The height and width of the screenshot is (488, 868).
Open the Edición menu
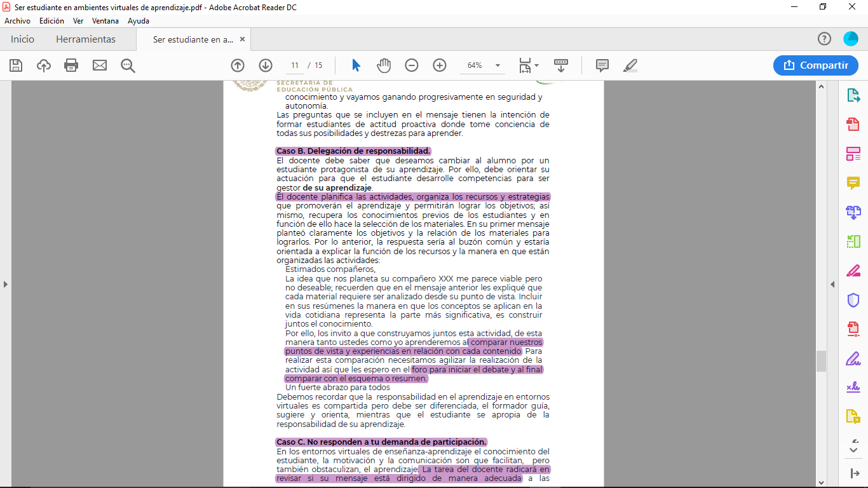pyautogui.click(x=51, y=21)
